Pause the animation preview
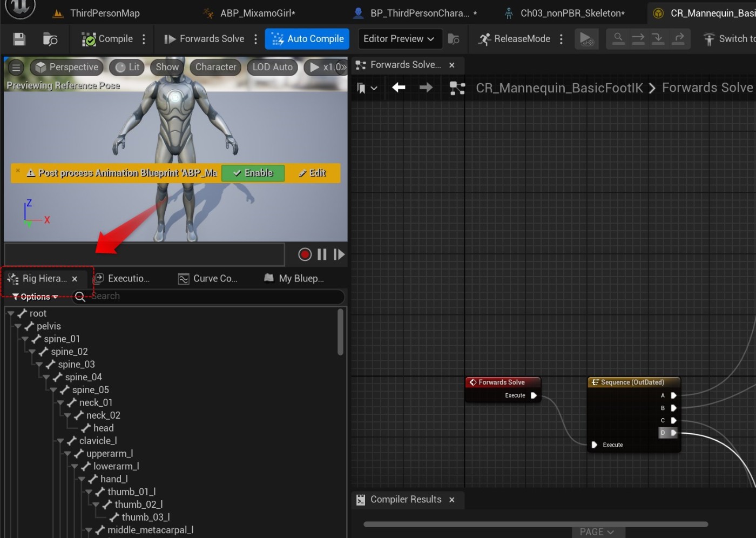This screenshot has width=756, height=538. pyautogui.click(x=322, y=254)
